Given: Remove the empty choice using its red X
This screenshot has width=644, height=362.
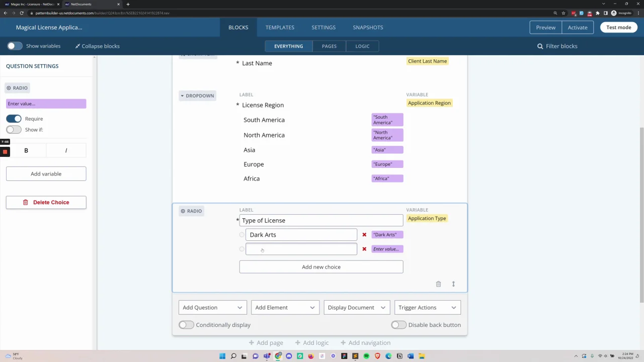Looking at the screenshot, I should 364,249.
